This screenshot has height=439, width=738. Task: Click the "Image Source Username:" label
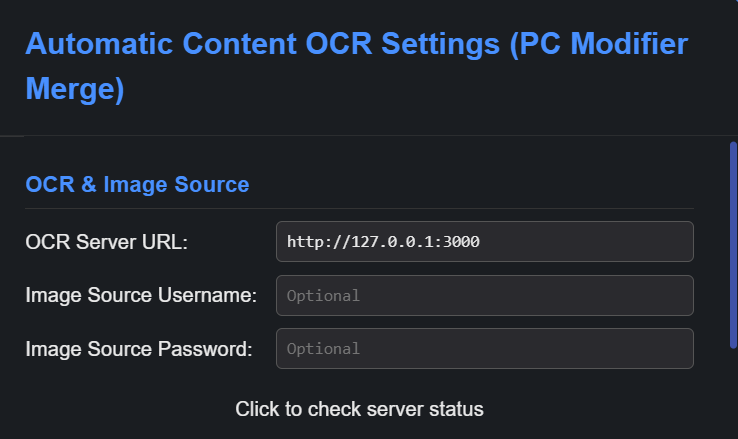tap(141, 295)
